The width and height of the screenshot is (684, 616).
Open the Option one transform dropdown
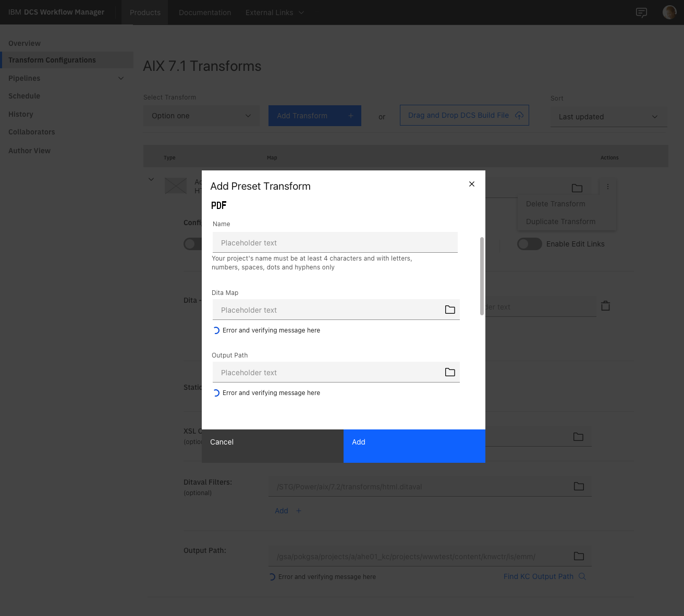pos(201,116)
